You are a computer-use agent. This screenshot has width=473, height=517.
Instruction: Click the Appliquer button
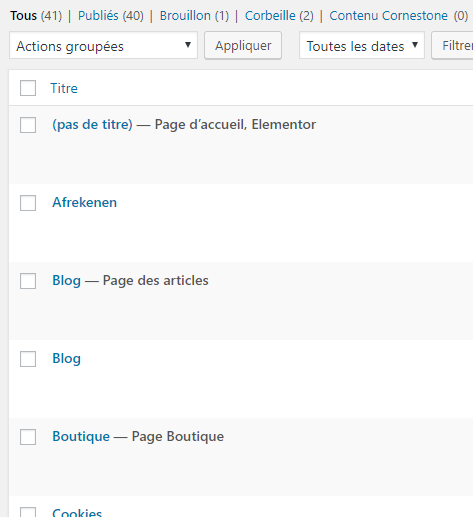point(243,45)
